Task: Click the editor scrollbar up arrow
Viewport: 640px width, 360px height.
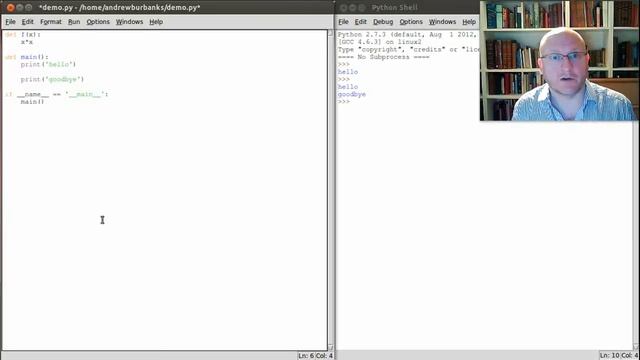Action: point(331,33)
